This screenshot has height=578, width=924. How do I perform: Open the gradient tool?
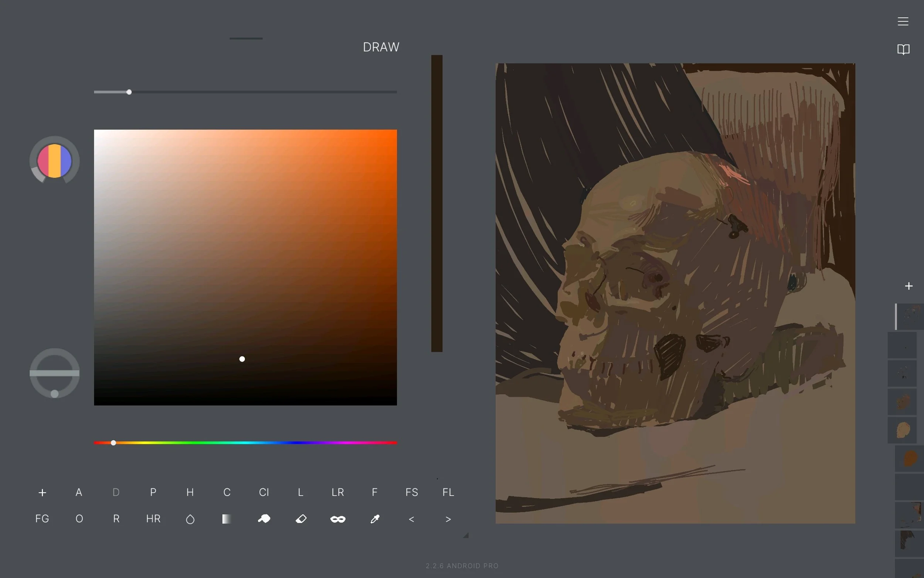(x=227, y=519)
